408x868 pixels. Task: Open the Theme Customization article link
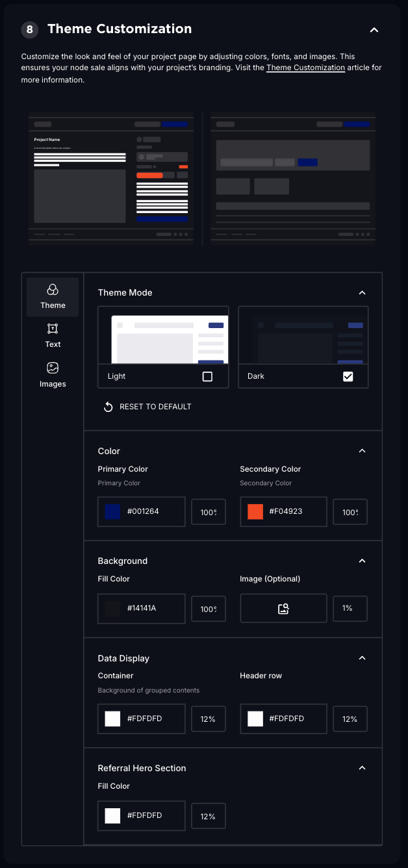click(305, 68)
